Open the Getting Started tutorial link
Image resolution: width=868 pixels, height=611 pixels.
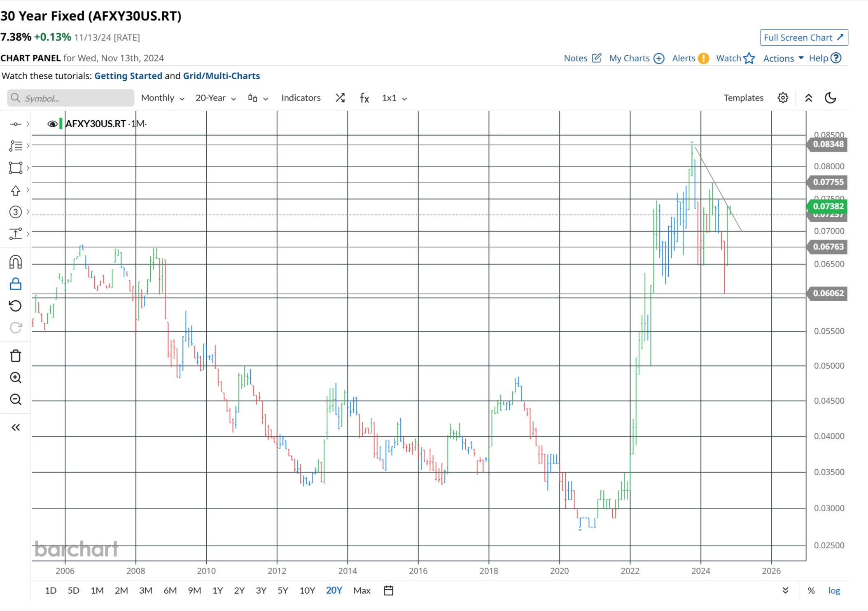pos(128,76)
